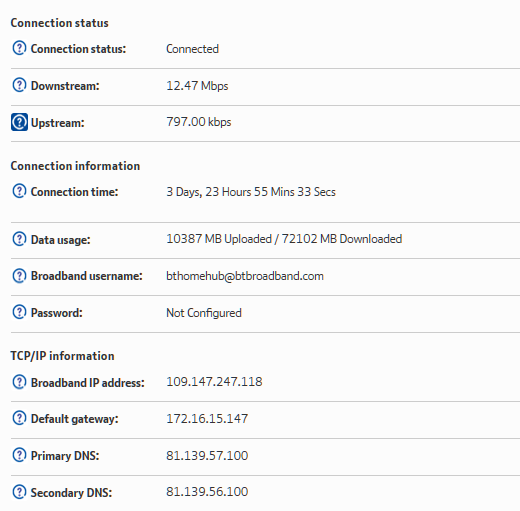Select the highlighted Upstream help icon
The image size is (520, 511).
[x=19, y=122]
